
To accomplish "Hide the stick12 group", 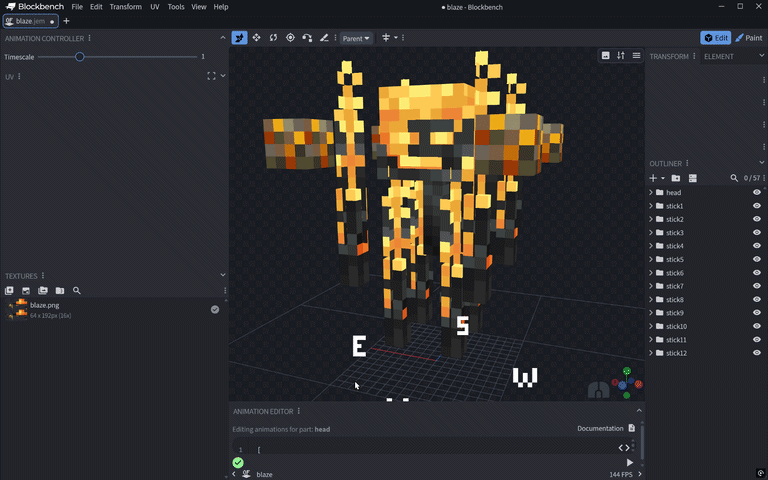I will (757, 353).
